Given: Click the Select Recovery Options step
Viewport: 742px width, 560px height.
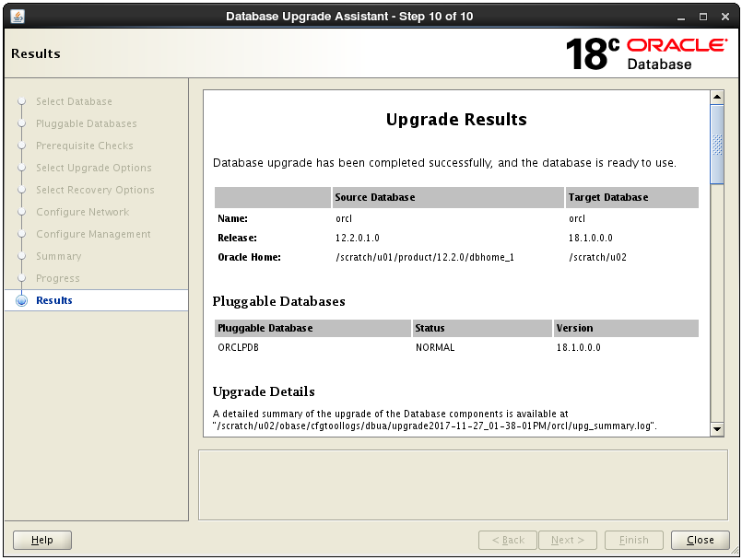Looking at the screenshot, I should point(95,190).
